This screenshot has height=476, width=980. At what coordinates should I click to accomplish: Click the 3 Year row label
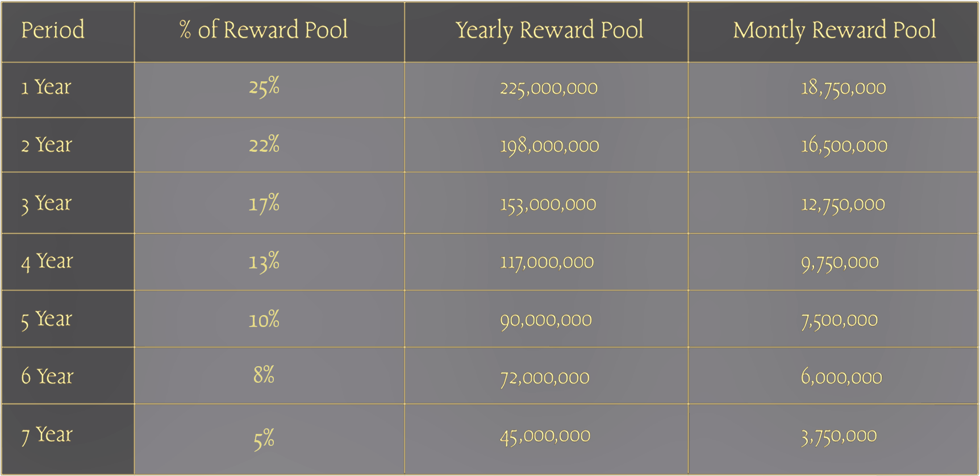point(47,204)
